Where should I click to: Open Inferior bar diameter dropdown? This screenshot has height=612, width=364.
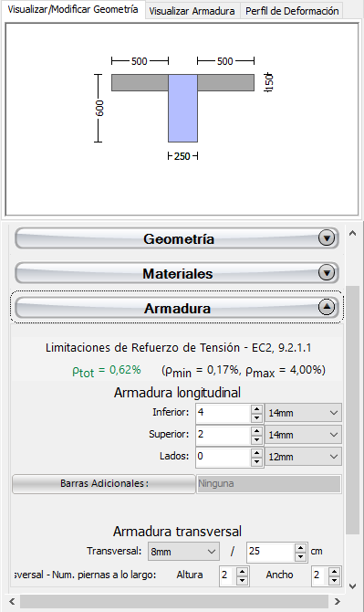pos(303,413)
